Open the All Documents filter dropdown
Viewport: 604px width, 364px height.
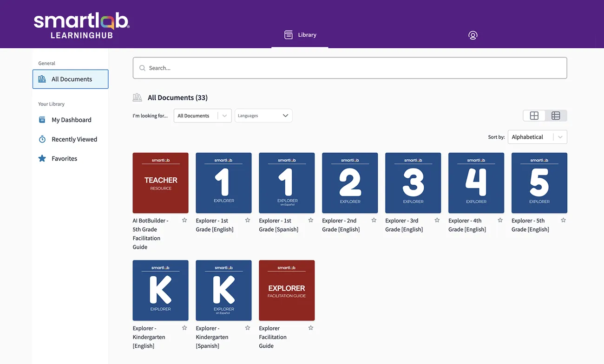203,116
